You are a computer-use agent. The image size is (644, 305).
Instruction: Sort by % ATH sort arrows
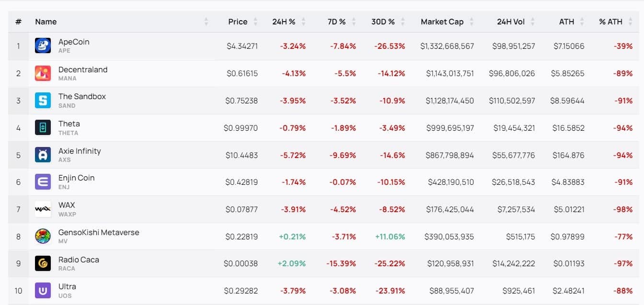point(631,22)
